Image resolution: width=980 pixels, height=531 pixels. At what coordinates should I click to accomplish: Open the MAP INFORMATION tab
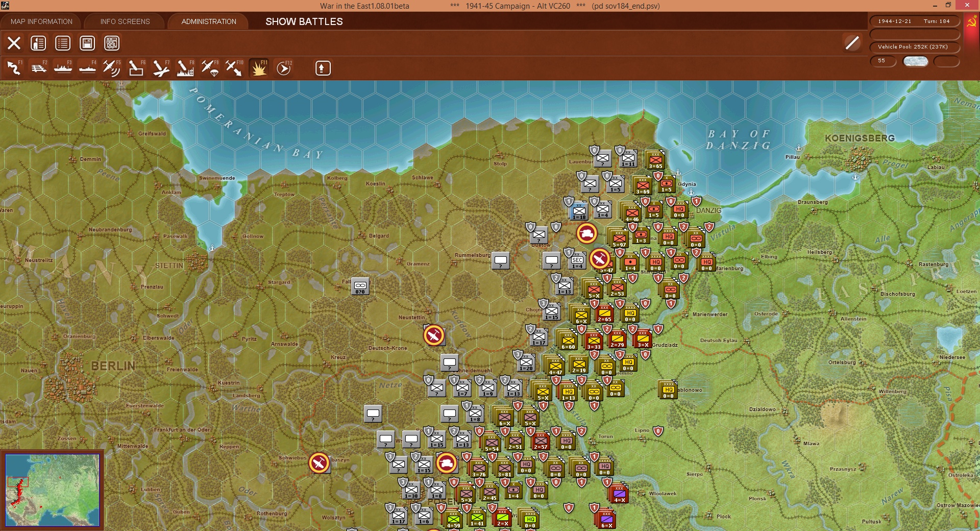(41, 21)
